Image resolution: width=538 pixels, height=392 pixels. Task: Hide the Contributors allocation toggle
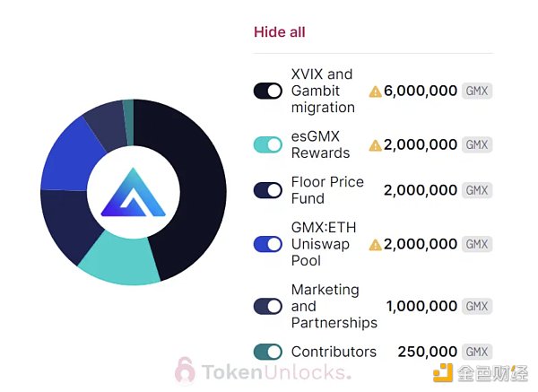[x=268, y=352]
